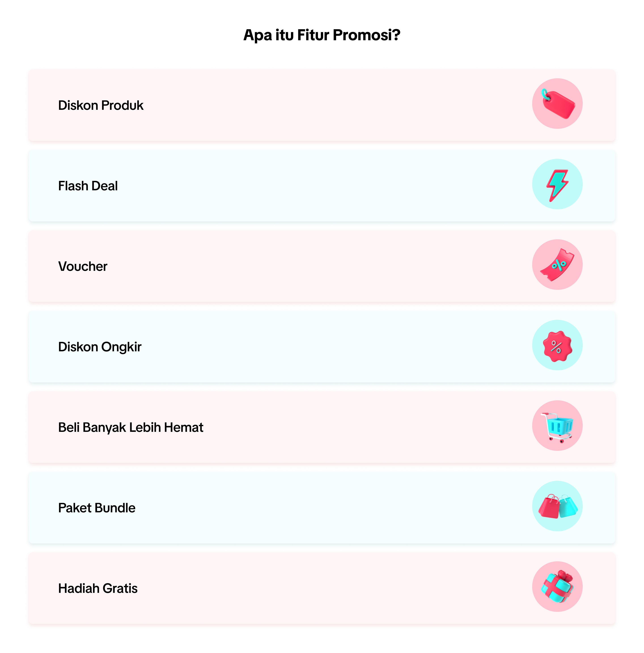
Task: Click the Paket Bundle text label
Action: 97,508
